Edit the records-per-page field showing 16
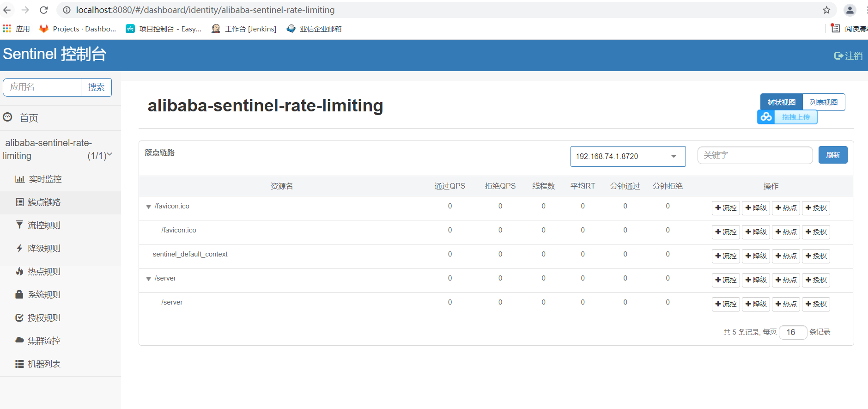 [793, 332]
